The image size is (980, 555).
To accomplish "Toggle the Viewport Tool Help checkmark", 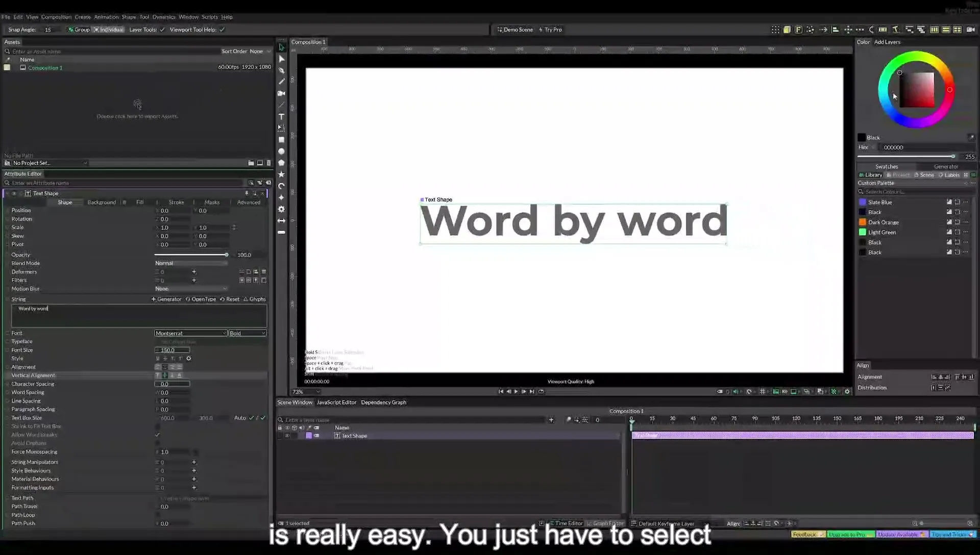I will click(222, 30).
